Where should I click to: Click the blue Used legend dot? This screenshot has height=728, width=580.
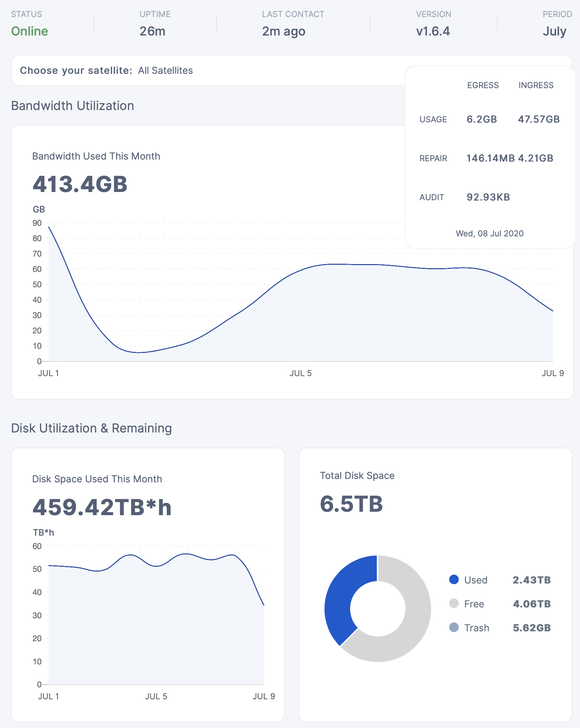coord(454,579)
